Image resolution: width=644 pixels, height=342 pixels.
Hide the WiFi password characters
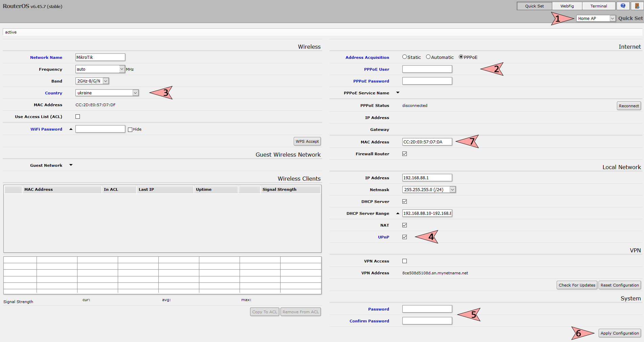130,129
